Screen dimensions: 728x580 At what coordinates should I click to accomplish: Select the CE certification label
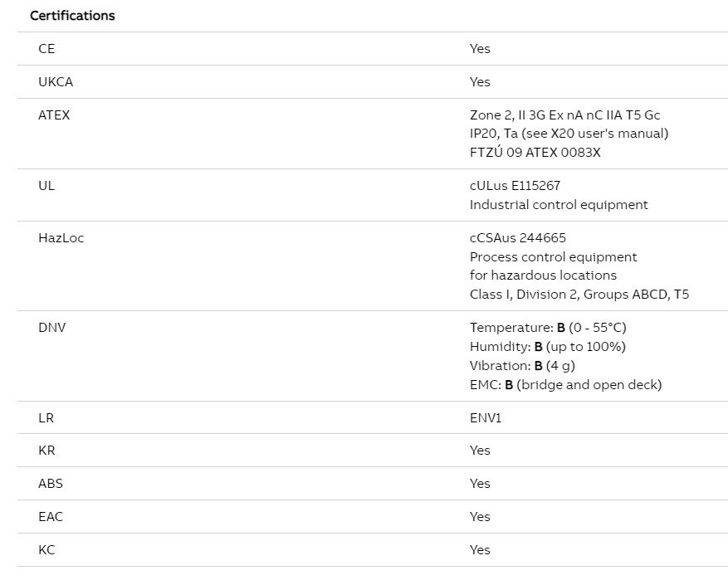click(x=46, y=49)
